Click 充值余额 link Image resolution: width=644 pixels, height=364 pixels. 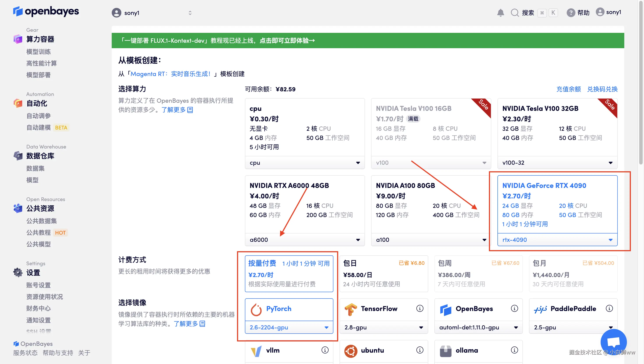tap(568, 89)
